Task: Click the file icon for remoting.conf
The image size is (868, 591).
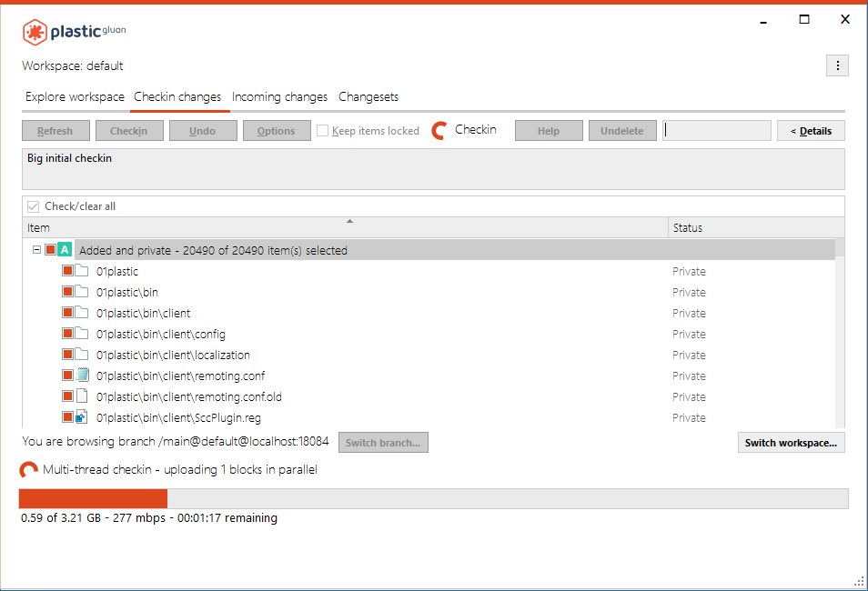Action: (x=84, y=375)
